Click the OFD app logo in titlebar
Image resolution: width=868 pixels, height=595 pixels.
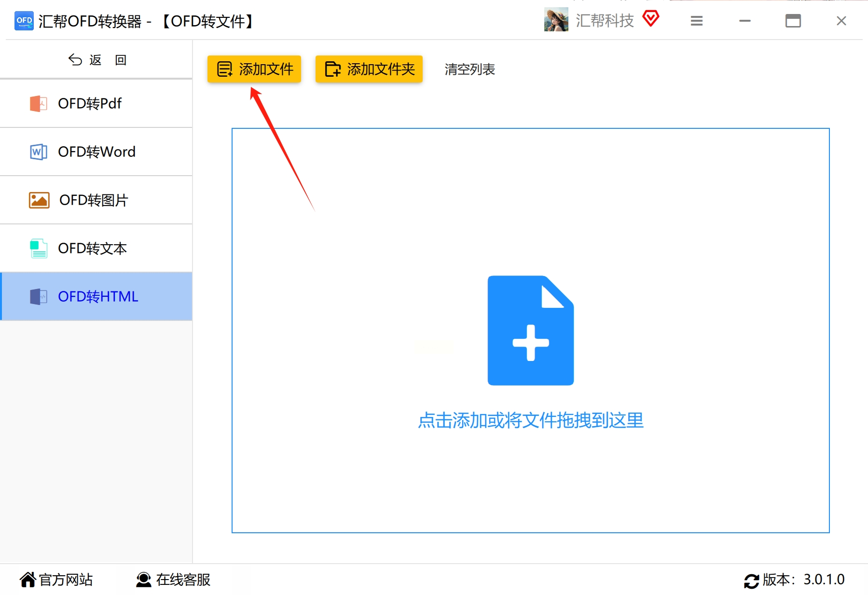pos(23,21)
